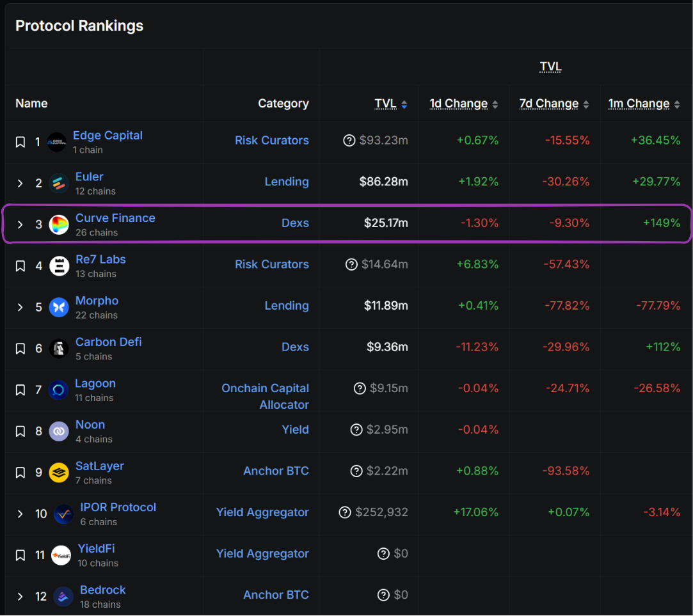Open the Bedrock protocol link
Image resolution: width=693 pixels, height=616 pixels.
tap(103, 590)
